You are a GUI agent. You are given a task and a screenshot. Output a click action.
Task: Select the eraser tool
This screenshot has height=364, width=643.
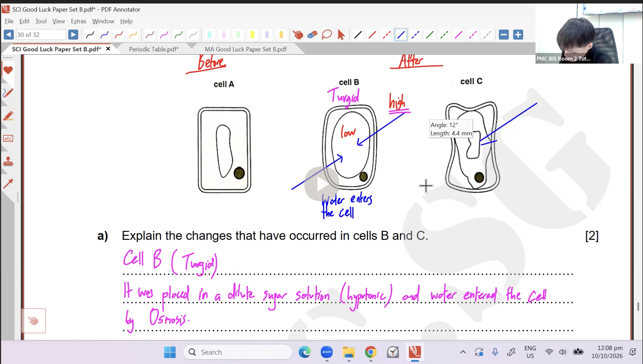[x=312, y=35]
